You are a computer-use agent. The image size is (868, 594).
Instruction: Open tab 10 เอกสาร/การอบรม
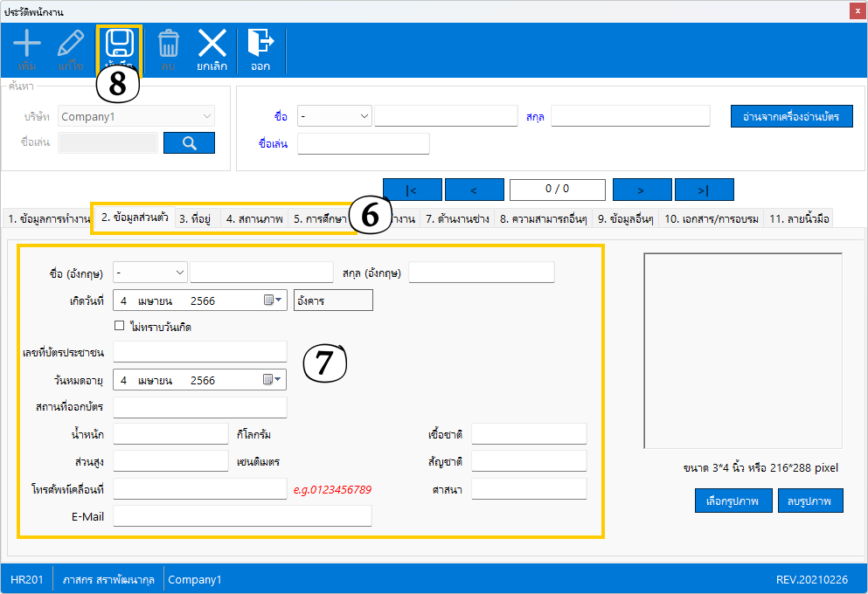(x=710, y=218)
